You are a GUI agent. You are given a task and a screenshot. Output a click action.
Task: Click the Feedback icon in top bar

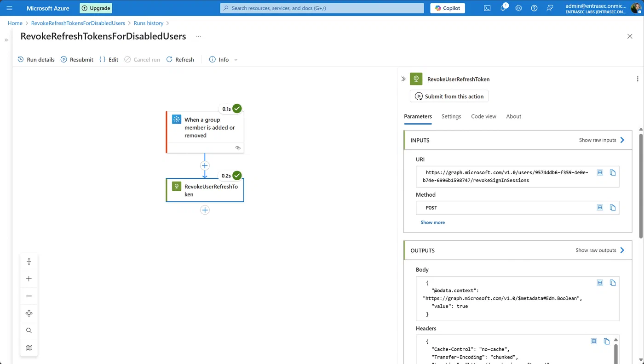550,8
